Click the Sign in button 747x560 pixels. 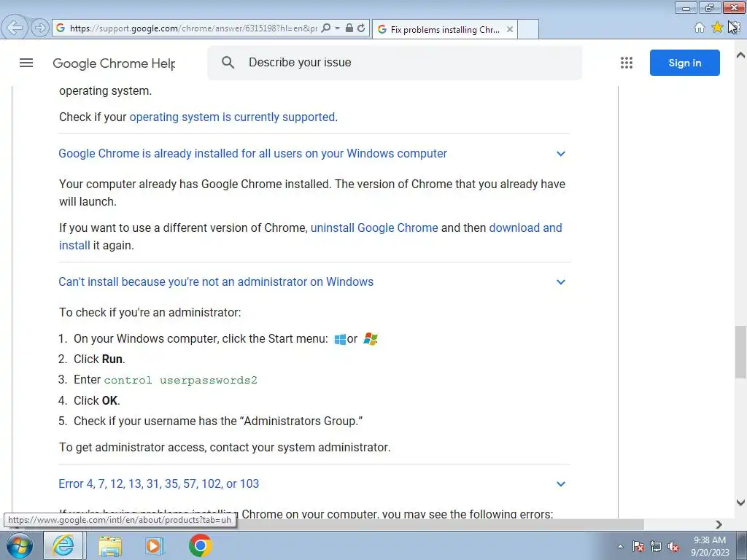(684, 63)
